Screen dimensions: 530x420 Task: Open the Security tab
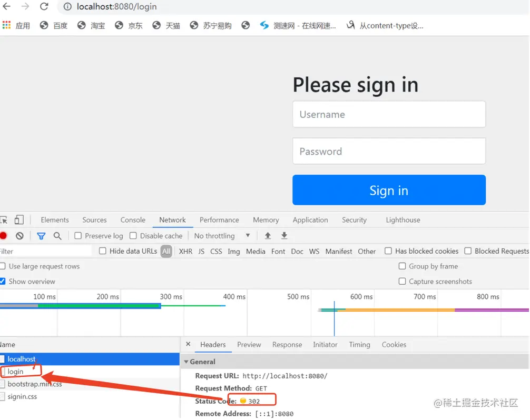354,220
